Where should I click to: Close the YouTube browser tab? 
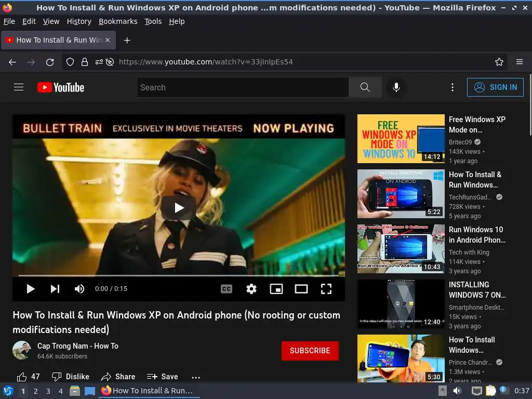[108, 40]
